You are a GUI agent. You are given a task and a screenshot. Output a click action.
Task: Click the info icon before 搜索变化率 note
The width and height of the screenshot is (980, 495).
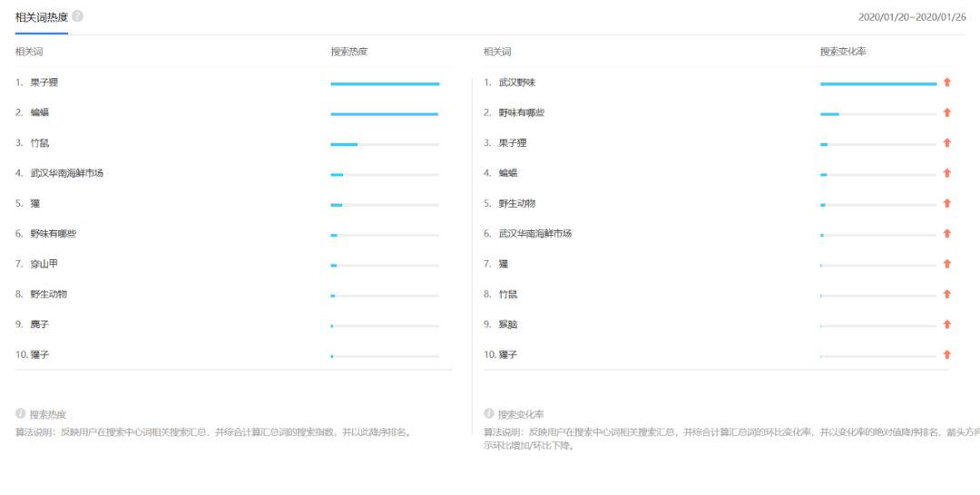click(x=489, y=413)
